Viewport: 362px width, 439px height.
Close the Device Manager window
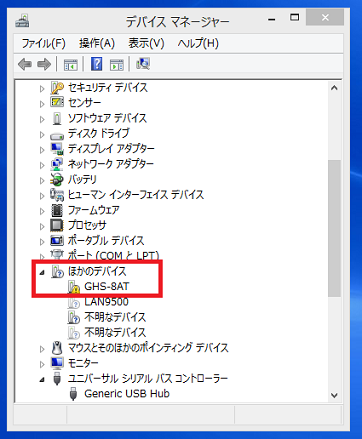325,17
